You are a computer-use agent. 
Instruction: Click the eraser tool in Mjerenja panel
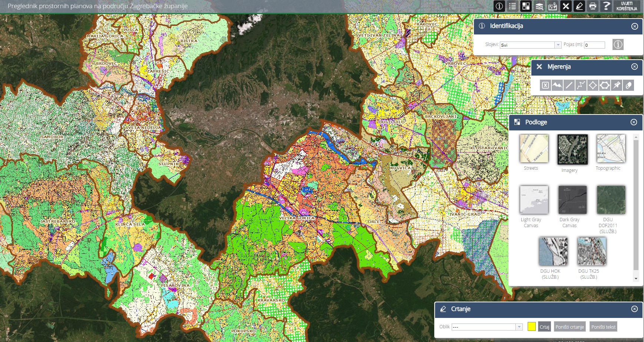[628, 86]
